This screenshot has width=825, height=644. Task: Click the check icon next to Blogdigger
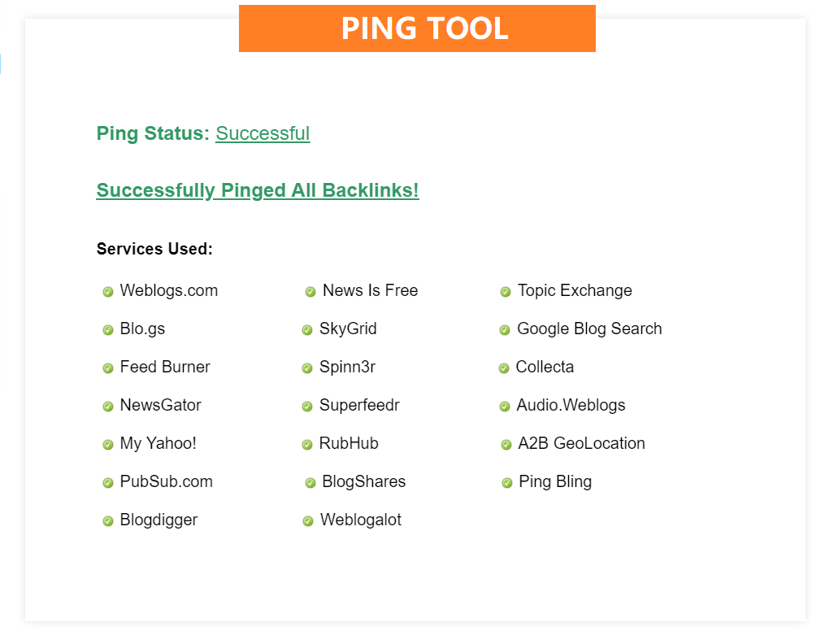coord(108,521)
